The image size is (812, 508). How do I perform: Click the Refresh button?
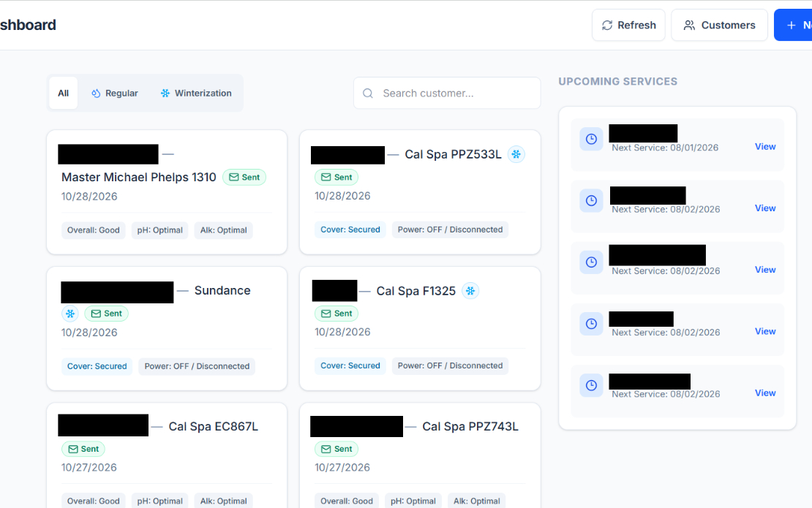click(x=628, y=25)
